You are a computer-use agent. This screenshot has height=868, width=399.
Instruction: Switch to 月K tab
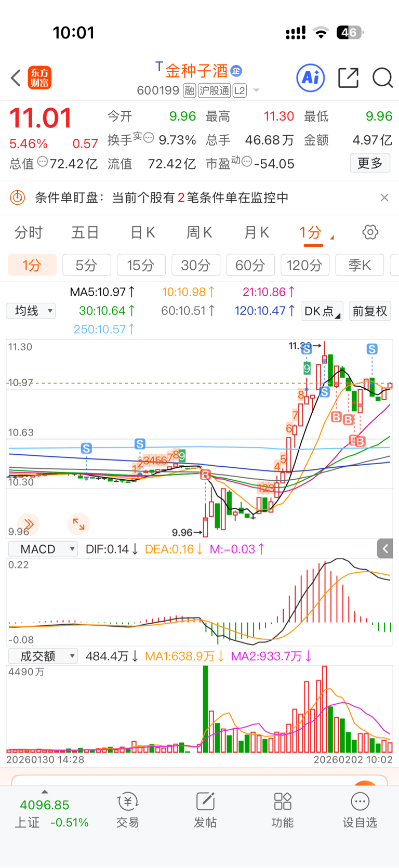pyautogui.click(x=257, y=232)
